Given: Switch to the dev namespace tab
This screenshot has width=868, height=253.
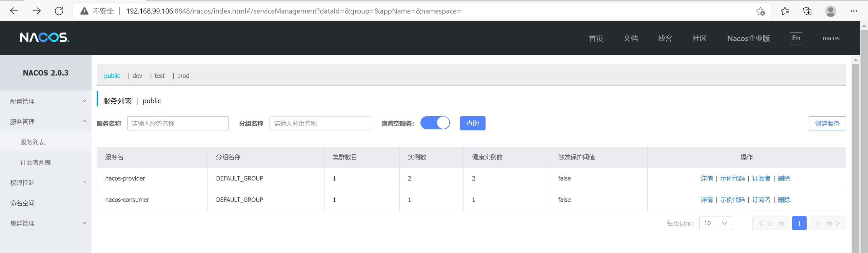Looking at the screenshot, I should click(137, 76).
